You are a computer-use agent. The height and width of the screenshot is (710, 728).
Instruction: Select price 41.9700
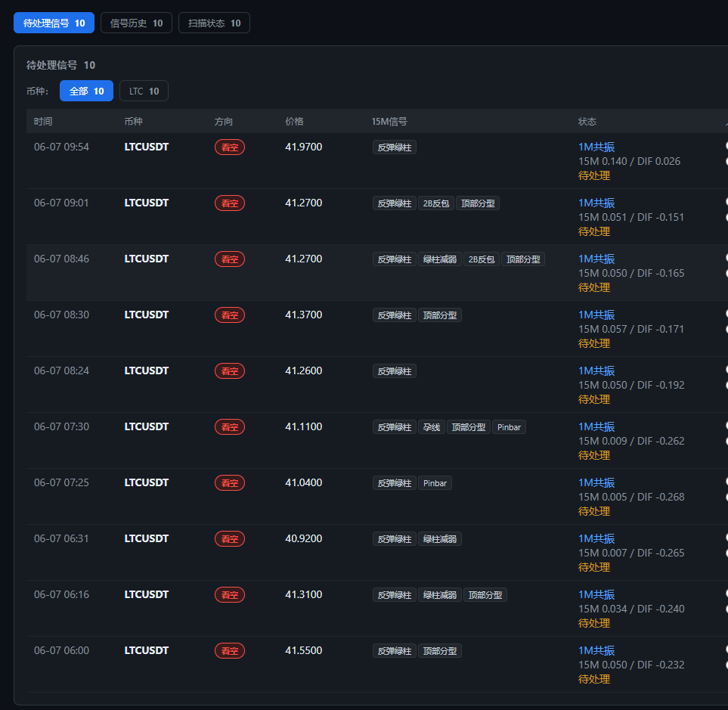click(x=303, y=147)
